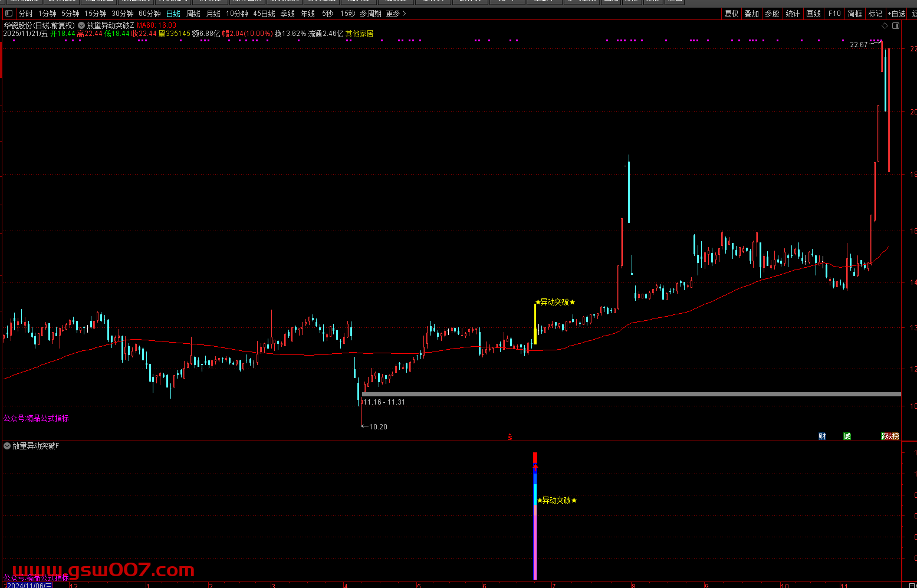
Task: Click the 涨榜 marker icon
Action: click(890, 436)
